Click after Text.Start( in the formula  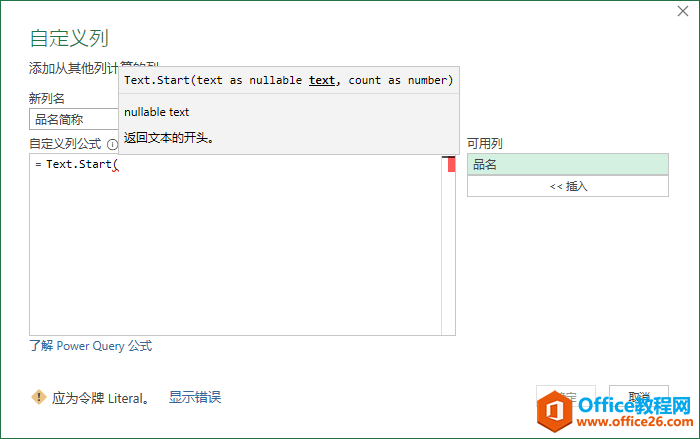[x=119, y=164]
